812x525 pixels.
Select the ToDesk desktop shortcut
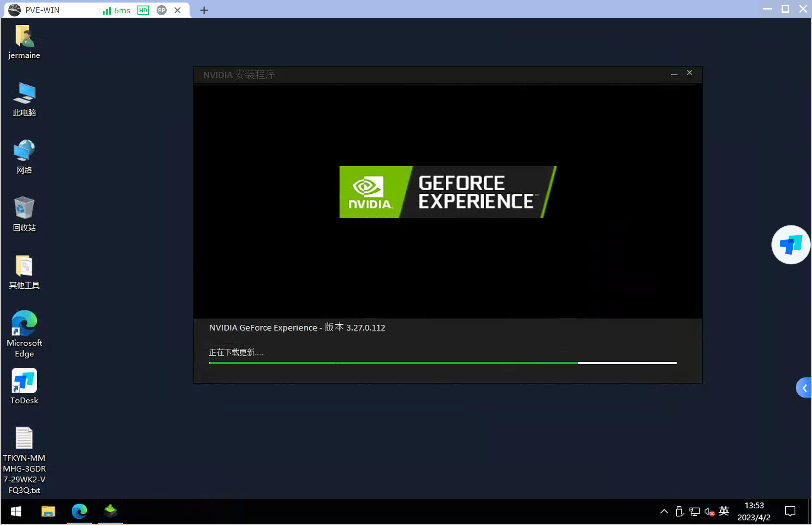[x=24, y=386]
